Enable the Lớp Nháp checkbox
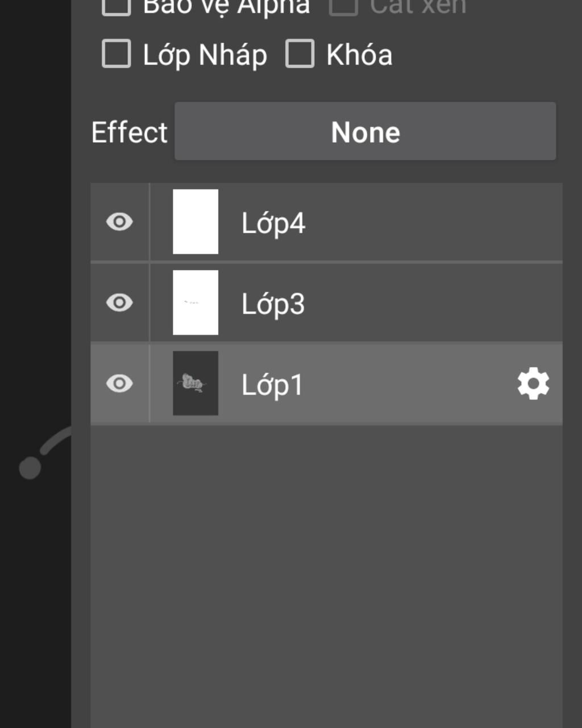The image size is (582, 728). [x=117, y=54]
